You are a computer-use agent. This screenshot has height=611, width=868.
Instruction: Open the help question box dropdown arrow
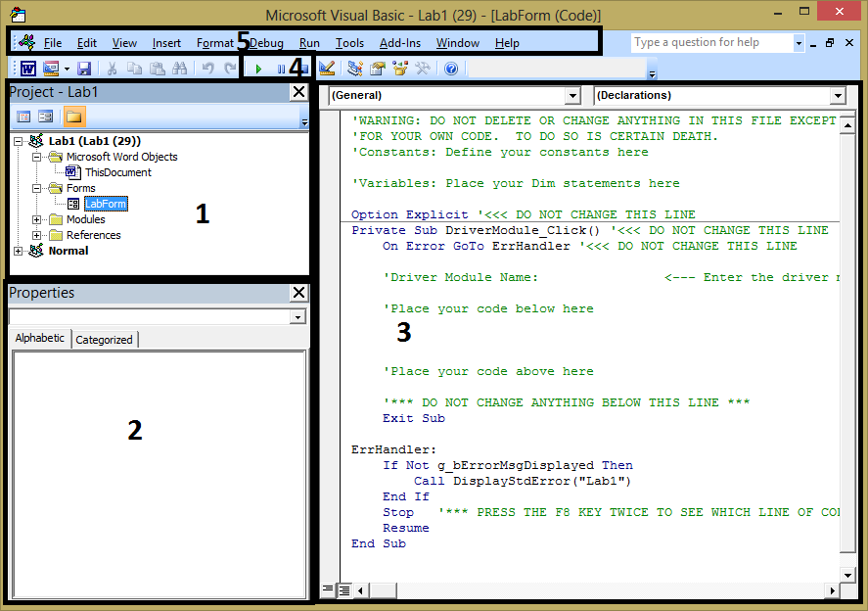[x=799, y=43]
